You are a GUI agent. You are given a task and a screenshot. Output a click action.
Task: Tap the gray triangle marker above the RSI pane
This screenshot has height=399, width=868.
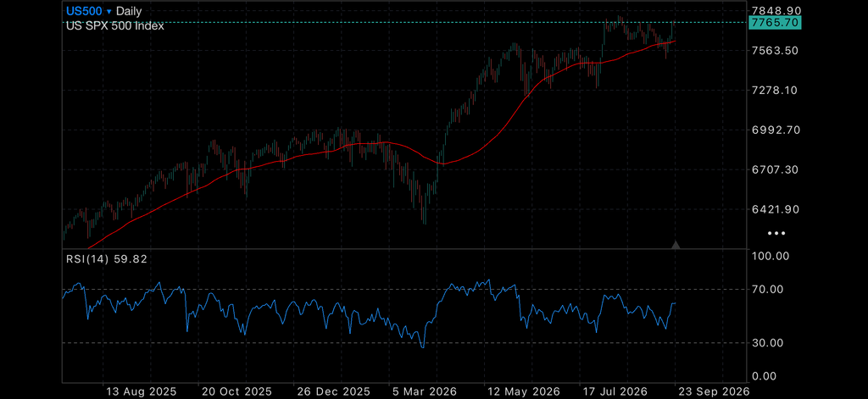(x=676, y=245)
